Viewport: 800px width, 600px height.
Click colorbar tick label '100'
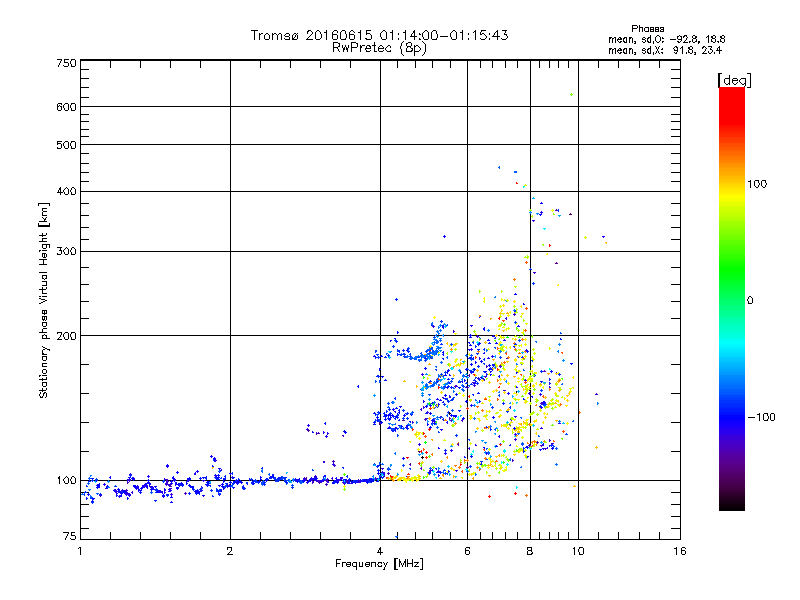click(757, 184)
